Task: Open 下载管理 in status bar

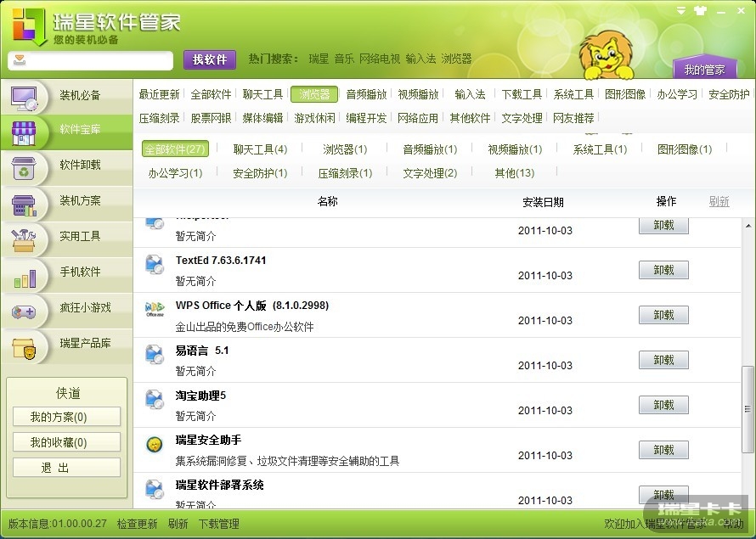Action: point(219,524)
